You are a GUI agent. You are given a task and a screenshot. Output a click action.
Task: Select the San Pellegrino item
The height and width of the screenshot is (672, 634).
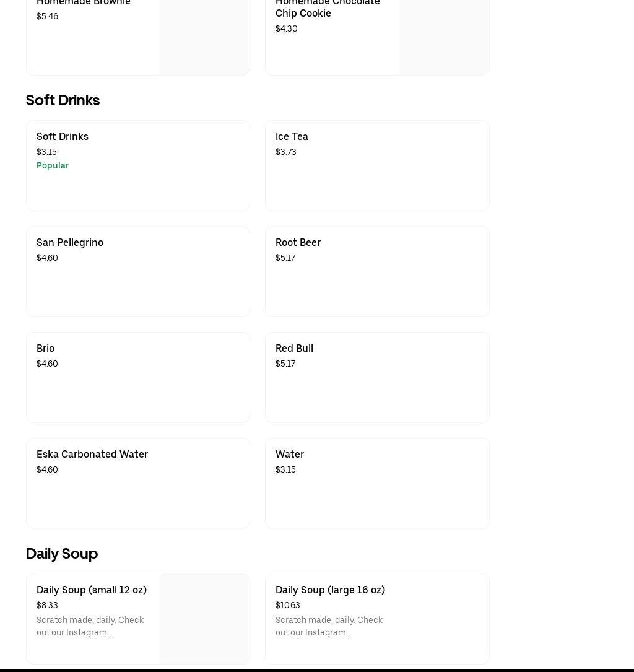[137, 271]
